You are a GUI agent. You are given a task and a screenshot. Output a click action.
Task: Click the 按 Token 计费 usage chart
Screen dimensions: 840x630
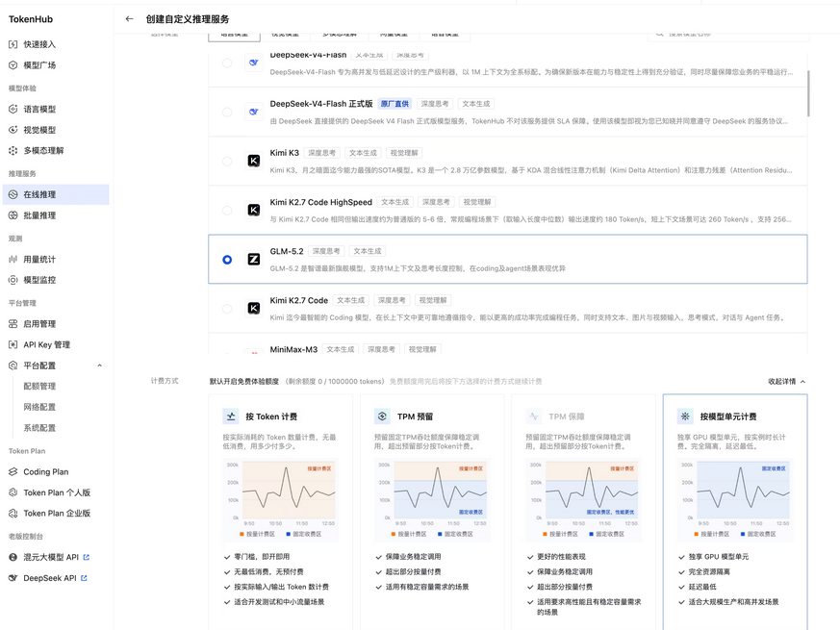pyautogui.click(x=280, y=500)
